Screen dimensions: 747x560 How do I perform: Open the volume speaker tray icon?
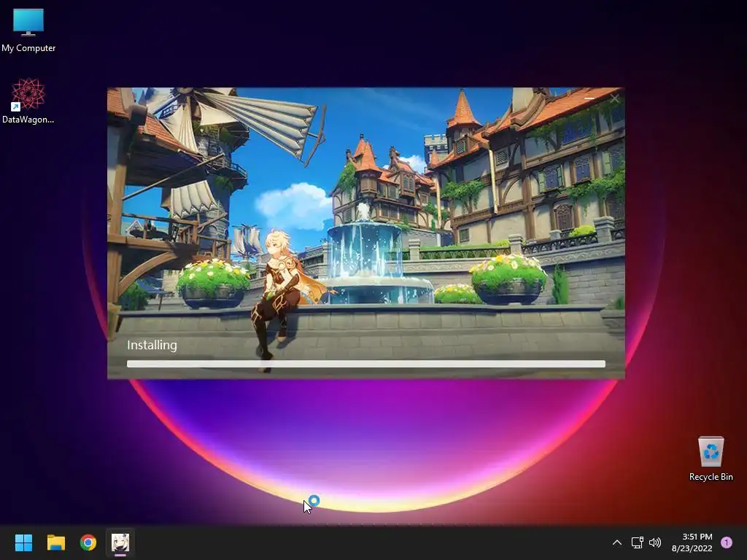655,542
